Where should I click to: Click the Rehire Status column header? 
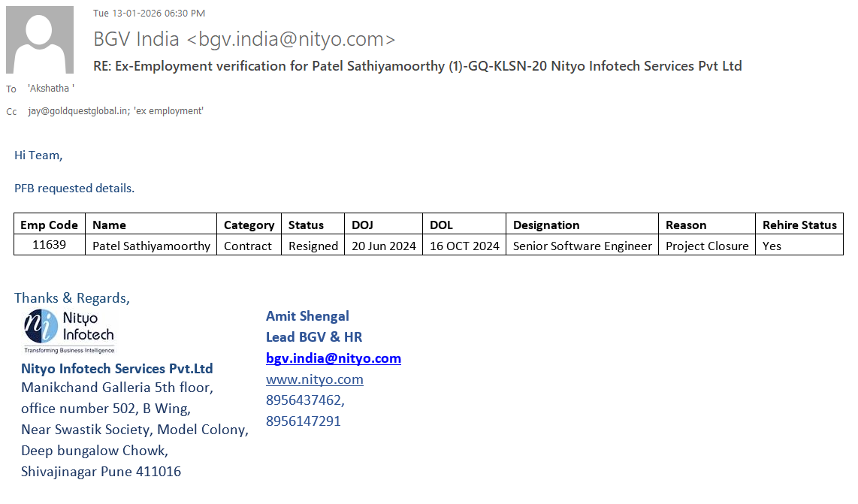tap(799, 225)
